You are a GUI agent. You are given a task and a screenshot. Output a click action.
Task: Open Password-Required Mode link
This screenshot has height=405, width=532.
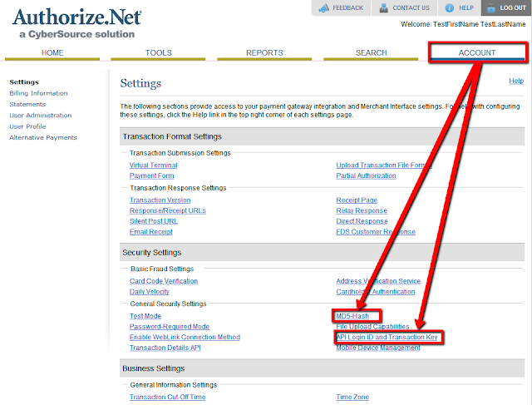[170, 327]
